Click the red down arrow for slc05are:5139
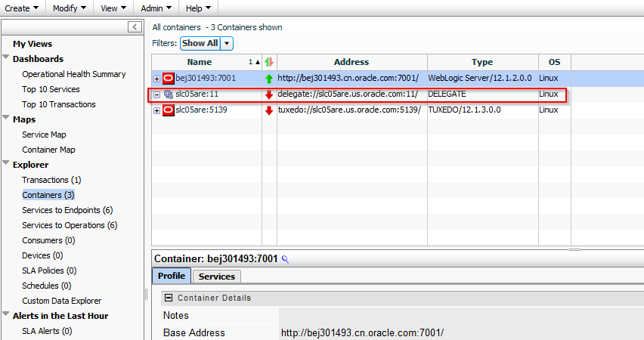This screenshot has height=340, width=644. [269, 110]
